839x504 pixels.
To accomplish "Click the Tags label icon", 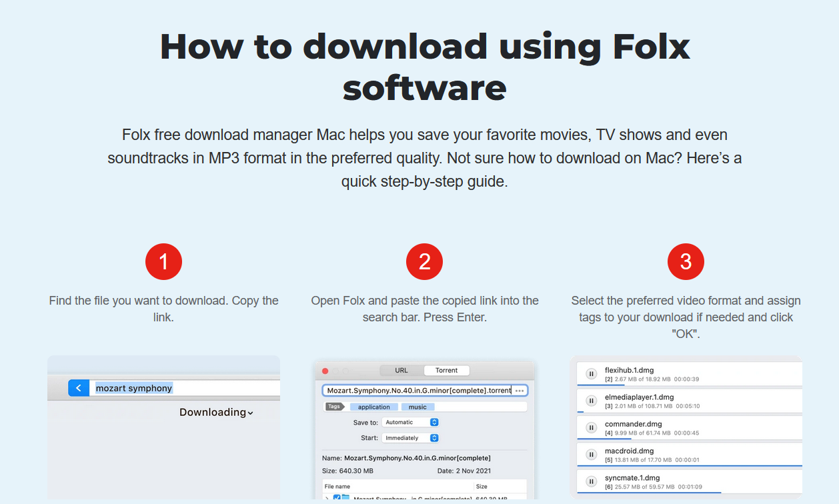I will pyautogui.click(x=334, y=407).
